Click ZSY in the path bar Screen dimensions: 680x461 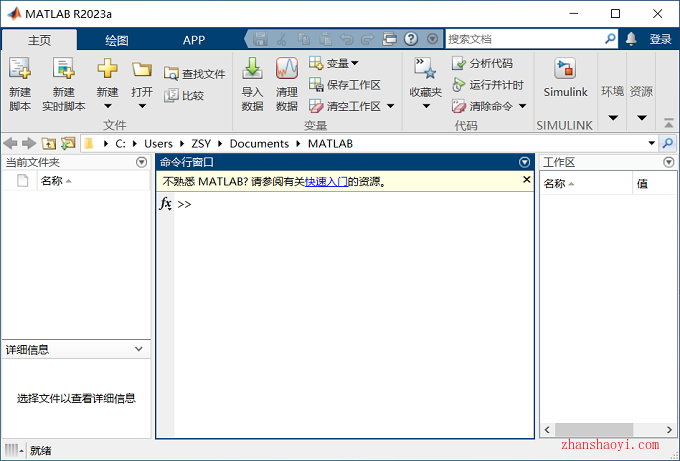[201, 144]
